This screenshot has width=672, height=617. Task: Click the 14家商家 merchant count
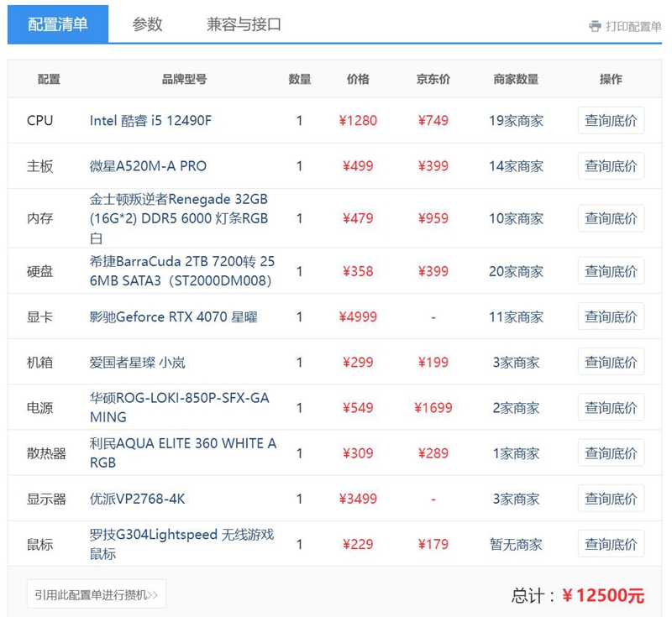tap(516, 166)
